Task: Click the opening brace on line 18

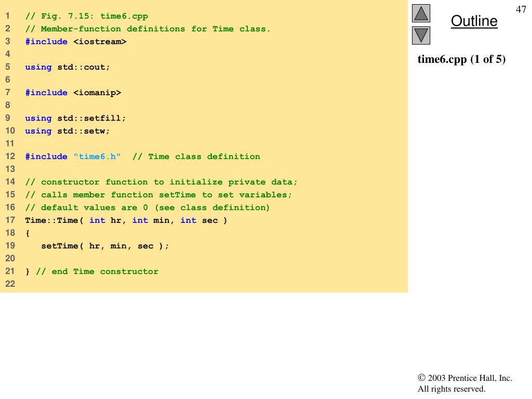Action: (x=28, y=233)
